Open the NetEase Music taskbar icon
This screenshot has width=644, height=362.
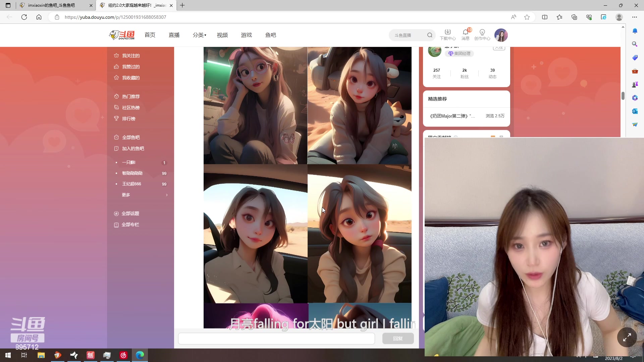(123, 355)
